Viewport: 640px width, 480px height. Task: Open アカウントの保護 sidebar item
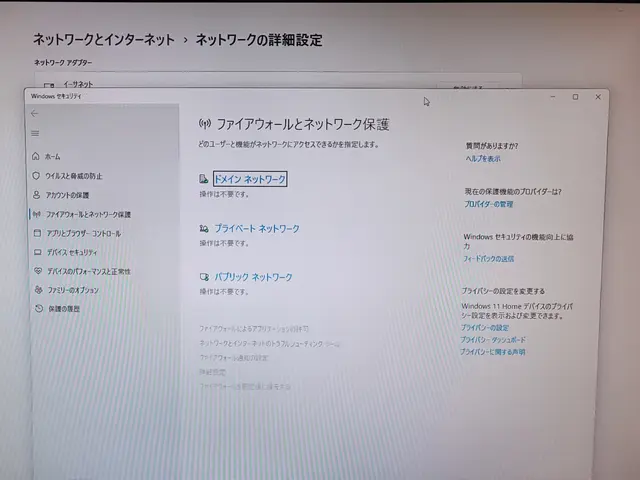point(61,195)
